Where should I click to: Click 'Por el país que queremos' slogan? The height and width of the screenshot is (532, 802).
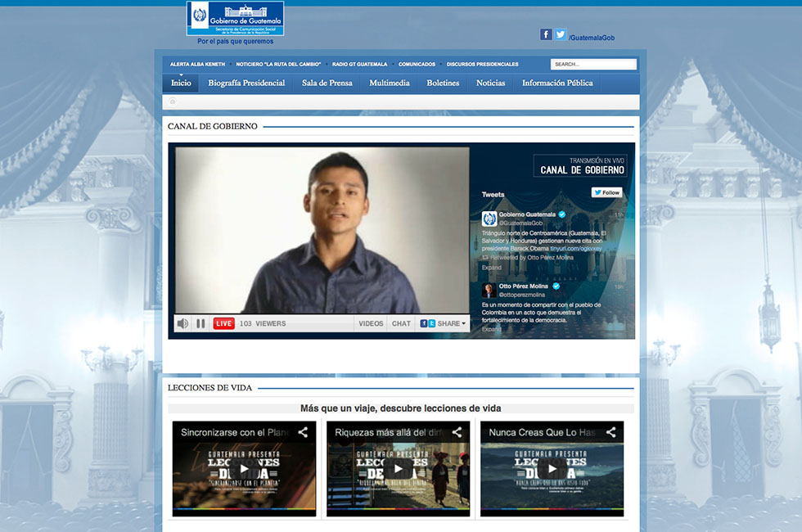click(236, 42)
